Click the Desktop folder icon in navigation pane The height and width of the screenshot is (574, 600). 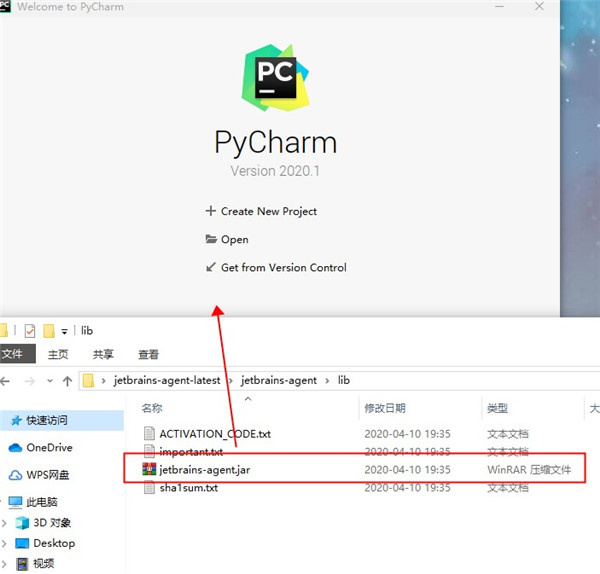coord(22,543)
